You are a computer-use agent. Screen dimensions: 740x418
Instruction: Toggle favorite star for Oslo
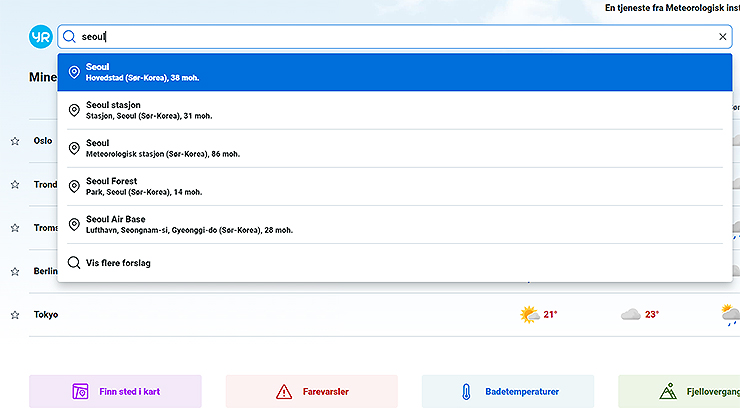(x=15, y=141)
